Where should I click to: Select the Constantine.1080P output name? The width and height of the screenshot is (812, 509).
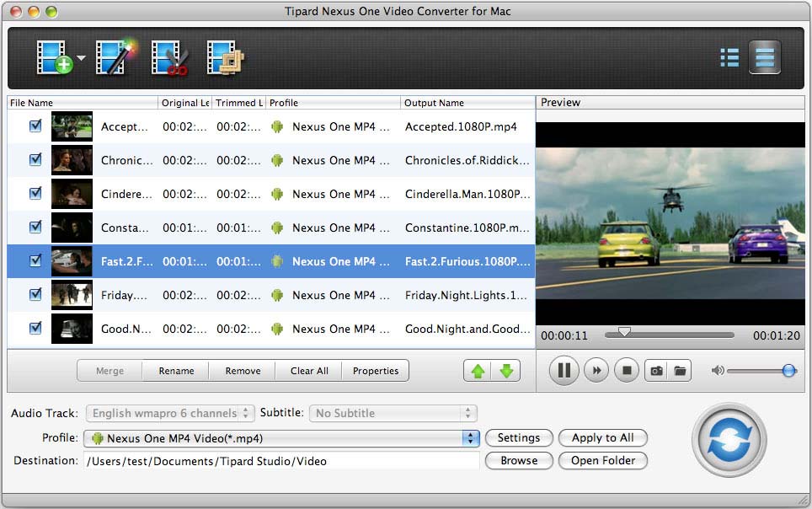click(467, 228)
